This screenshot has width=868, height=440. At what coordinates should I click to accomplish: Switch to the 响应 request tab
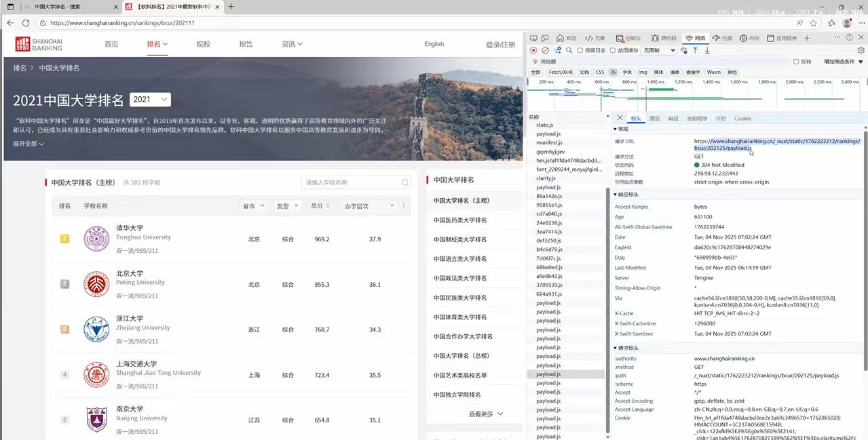(x=673, y=119)
